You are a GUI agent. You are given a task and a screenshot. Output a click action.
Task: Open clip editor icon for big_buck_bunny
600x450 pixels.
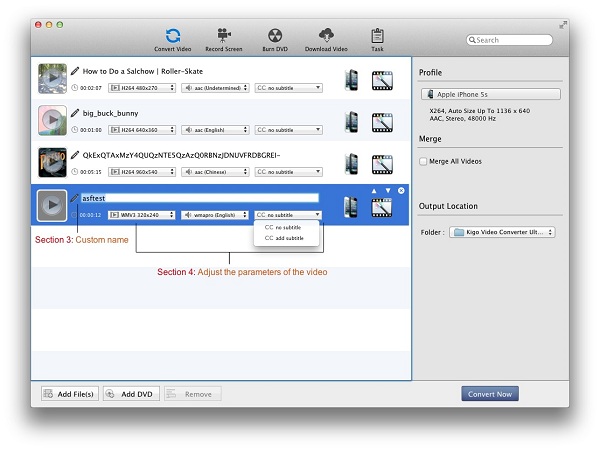pyautogui.click(x=382, y=122)
